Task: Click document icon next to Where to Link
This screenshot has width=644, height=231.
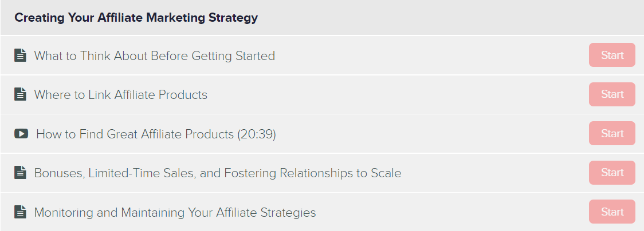Action: [20, 94]
